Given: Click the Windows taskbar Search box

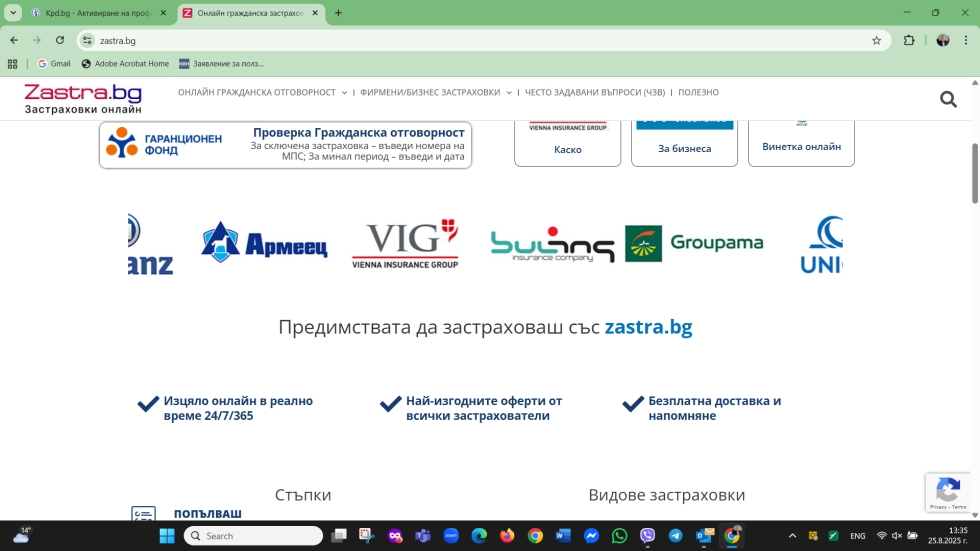Looking at the screenshot, I should pos(253,536).
